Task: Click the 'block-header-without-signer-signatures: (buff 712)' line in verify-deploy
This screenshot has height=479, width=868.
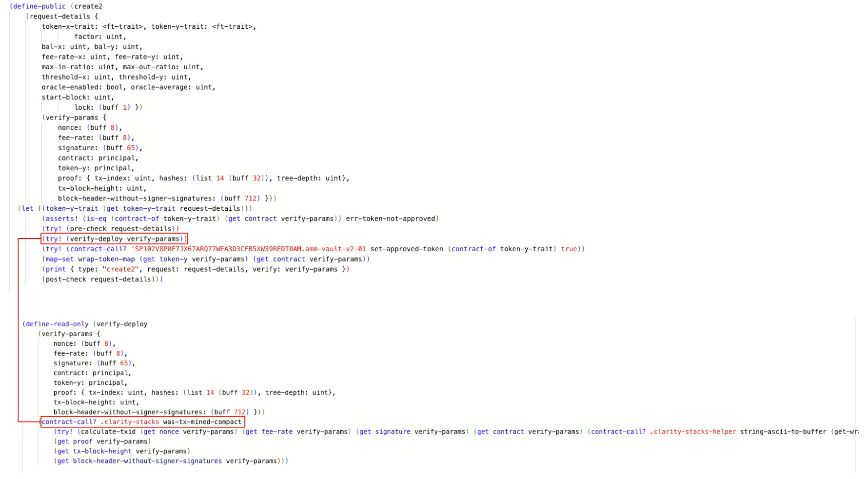Action: (159, 412)
